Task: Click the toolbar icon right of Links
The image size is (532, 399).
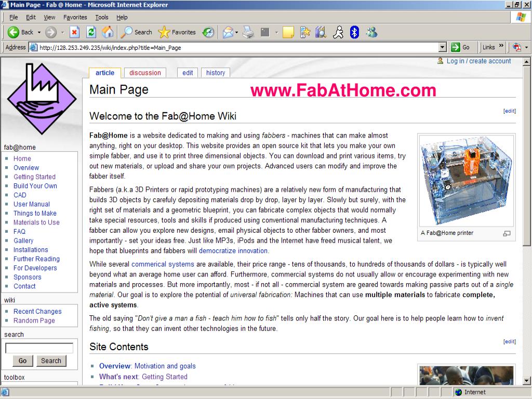Action: [x=517, y=47]
